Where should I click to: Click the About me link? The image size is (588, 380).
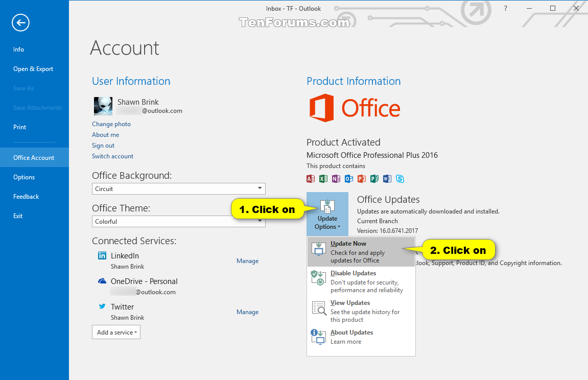point(105,135)
